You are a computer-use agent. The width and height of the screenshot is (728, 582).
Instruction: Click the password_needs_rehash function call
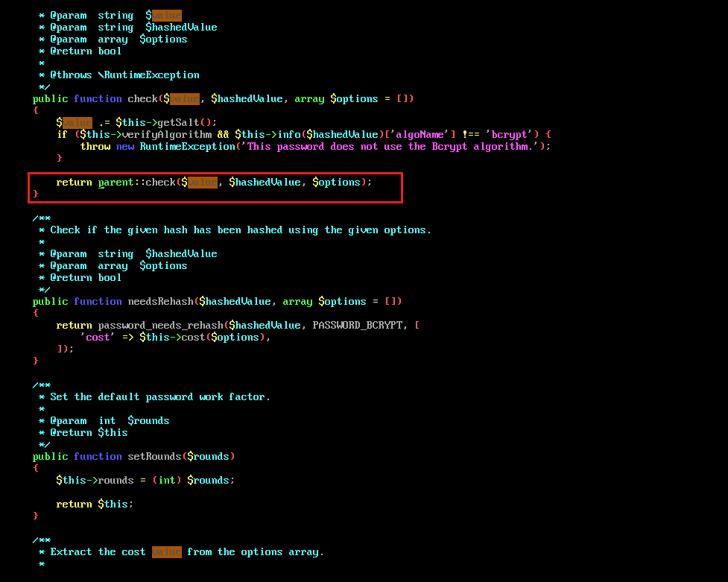[160, 325]
